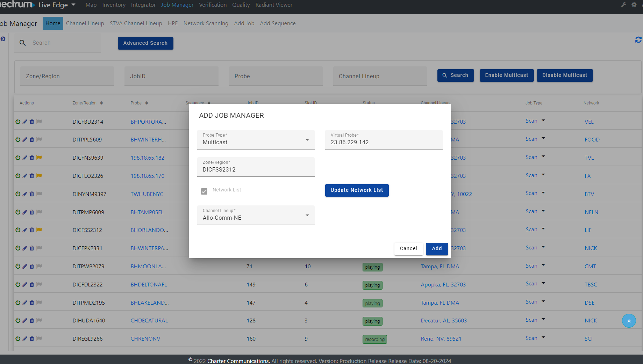
Task: Click the Update Network List button
Action: point(357,190)
